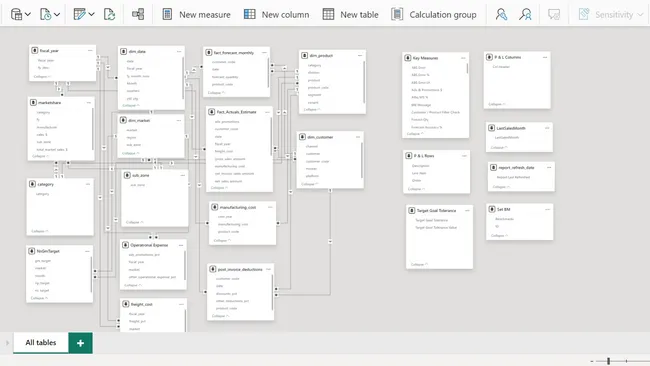Open the Key Measures table options menu
This screenshot has width=650, height=366.
pos(463,58)
